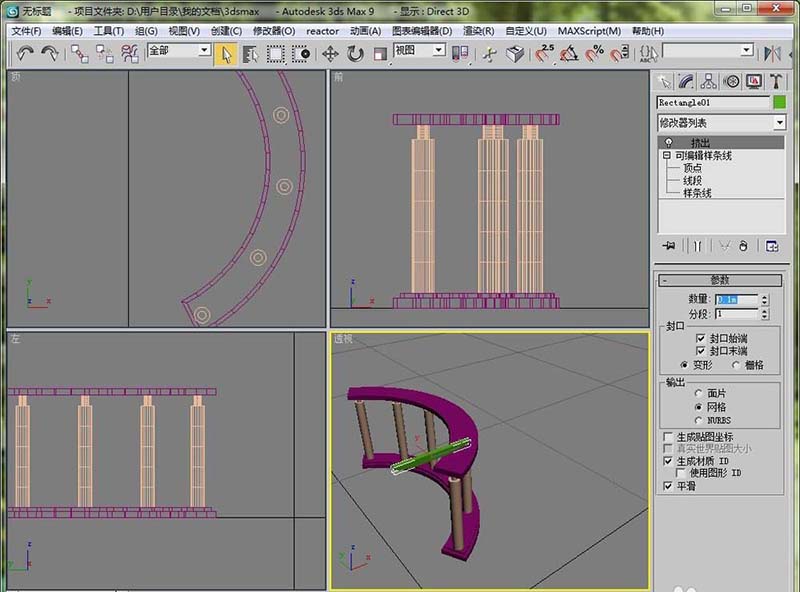Click Pin Stack icon
This screenshot has width=800, height=592.
click(x=669, y=246)
